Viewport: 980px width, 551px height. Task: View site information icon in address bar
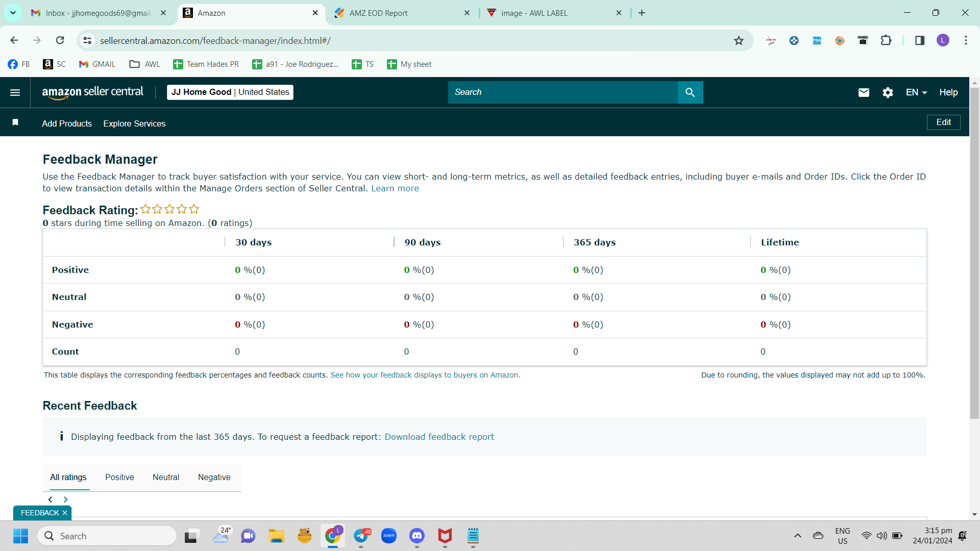click(x=88, y=40)
